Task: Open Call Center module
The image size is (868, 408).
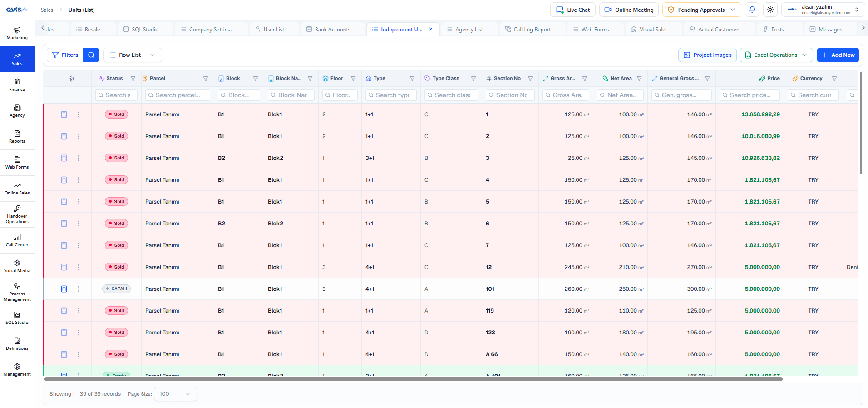Action: pyautogui.click(x=17, y=240)
